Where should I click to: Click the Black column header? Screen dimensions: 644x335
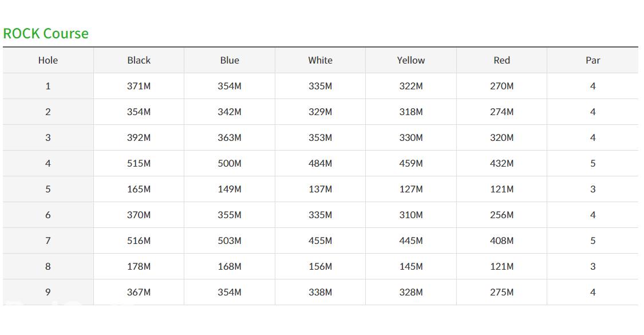[139, 60]
